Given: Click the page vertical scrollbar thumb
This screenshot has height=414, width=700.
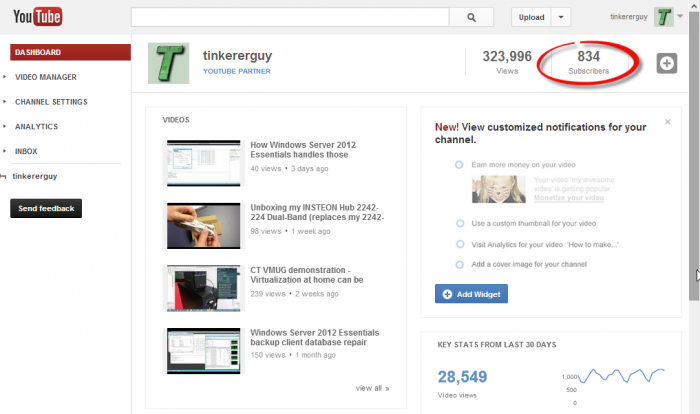Looking at the screenshot, I should (694, 156).
